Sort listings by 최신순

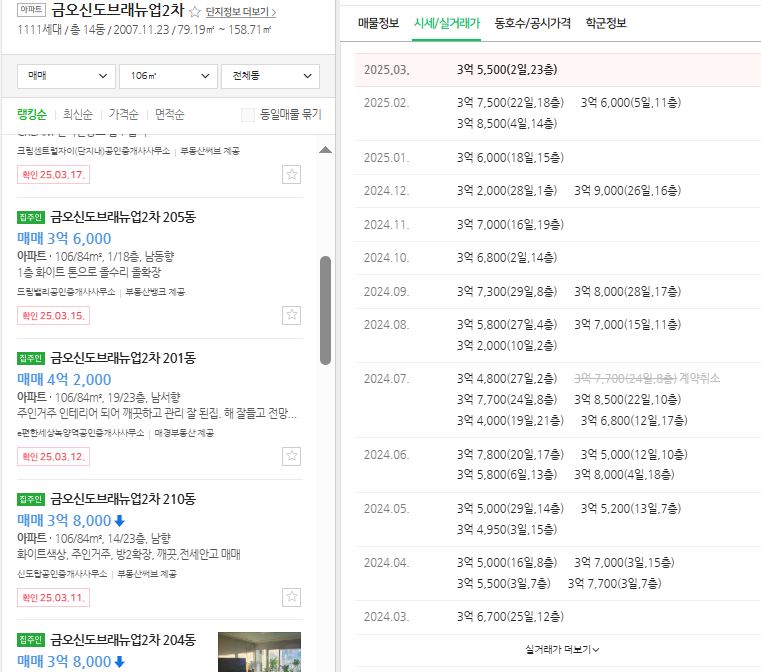pos(78,115)
